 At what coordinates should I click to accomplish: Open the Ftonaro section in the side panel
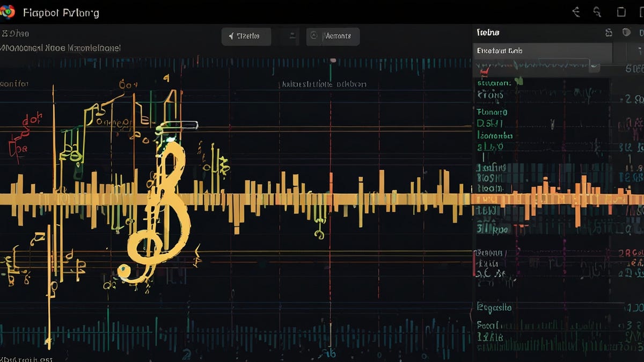pyautogui.click(x=491, y=112)
